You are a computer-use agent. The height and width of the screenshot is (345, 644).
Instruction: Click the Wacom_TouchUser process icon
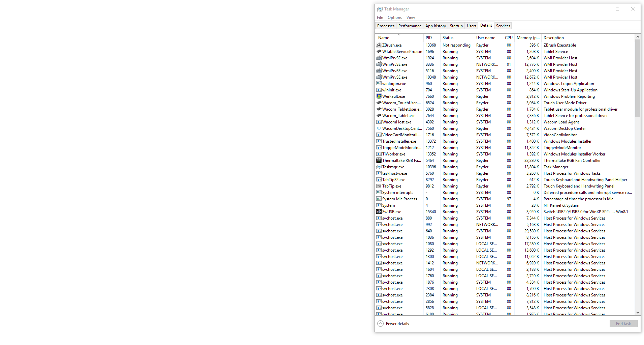pos(379,103)
